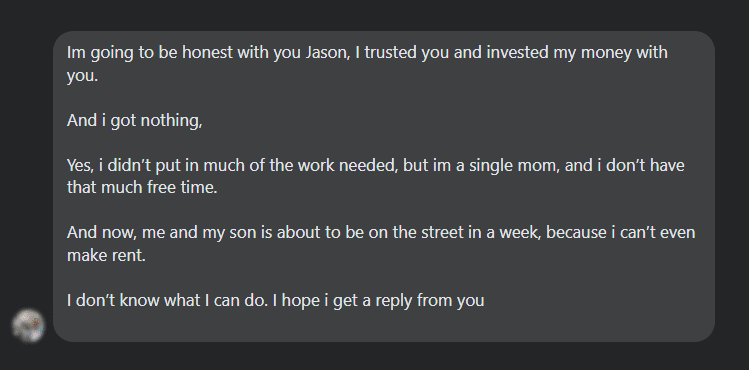Click the words "and i don't have"
This screenshot has width=749, height=370.
click(625, 165)
